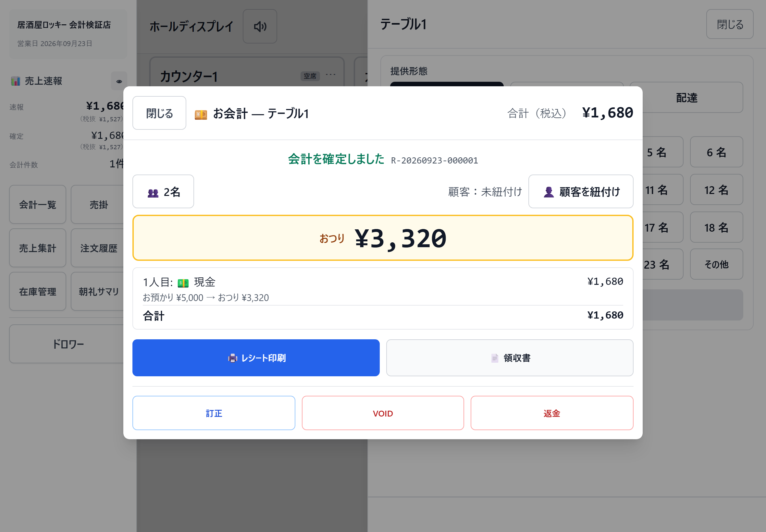Image resolution: width=766 pixels, height=532 pixels.
Task: Choose その他 party size option
Action: click(716, 264)
